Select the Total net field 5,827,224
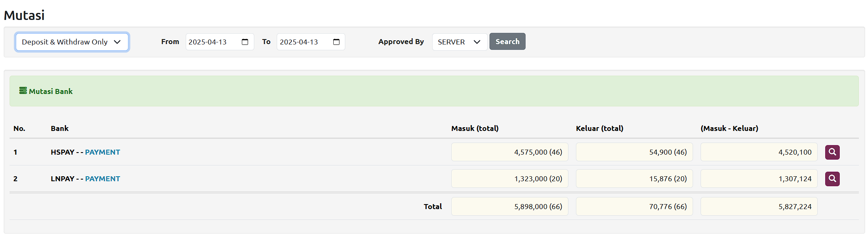The image size is (868, 244). point(759,207)
